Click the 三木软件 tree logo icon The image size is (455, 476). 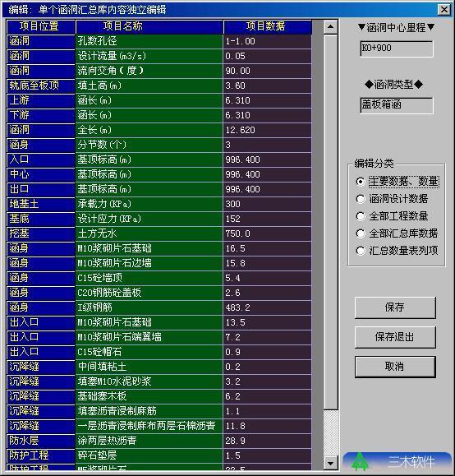(x=360, y=462)
